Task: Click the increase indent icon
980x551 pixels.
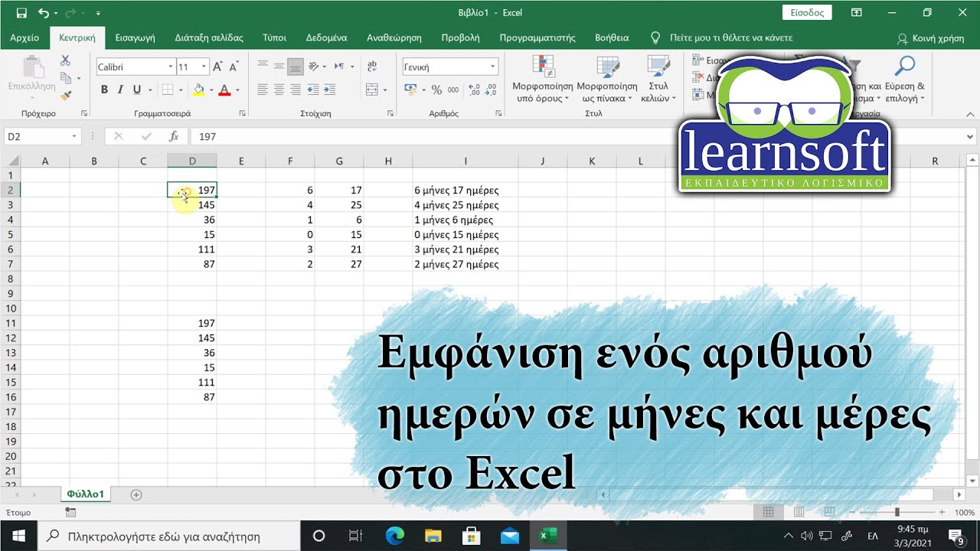Action: pos(330,90)
